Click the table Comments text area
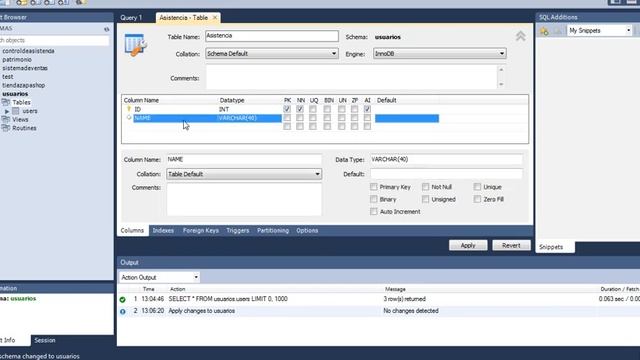The image size is (640, 360). 351,77
